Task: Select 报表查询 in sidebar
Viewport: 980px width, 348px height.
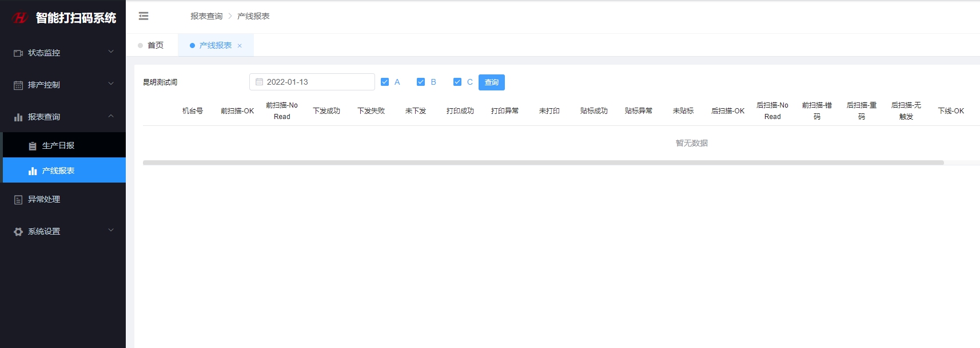Action: 63,117
